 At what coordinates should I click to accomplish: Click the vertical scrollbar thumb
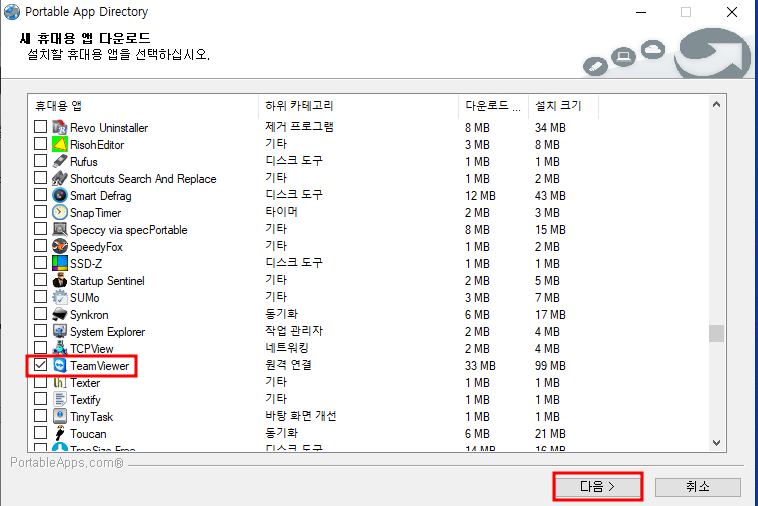[x=716, y=333]
